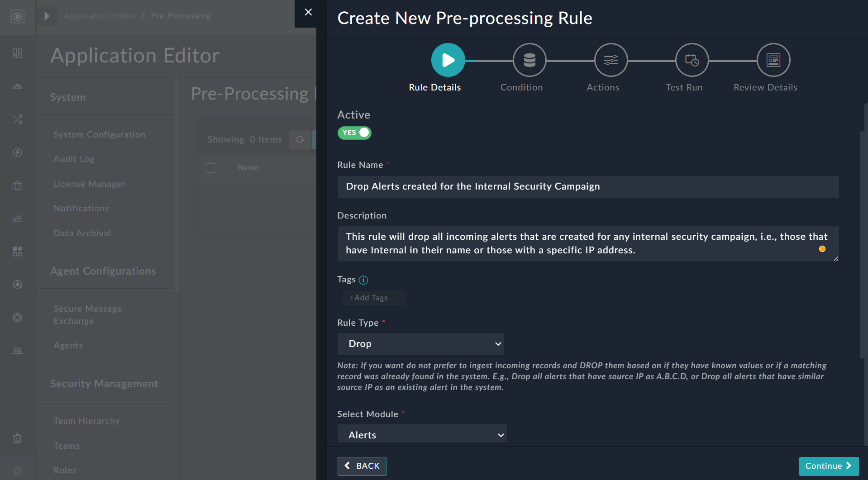This screenshot has height=480, width=868.
Task: Click the lightning Incident Response sidebar icon
Action: (x=18, y=153)
